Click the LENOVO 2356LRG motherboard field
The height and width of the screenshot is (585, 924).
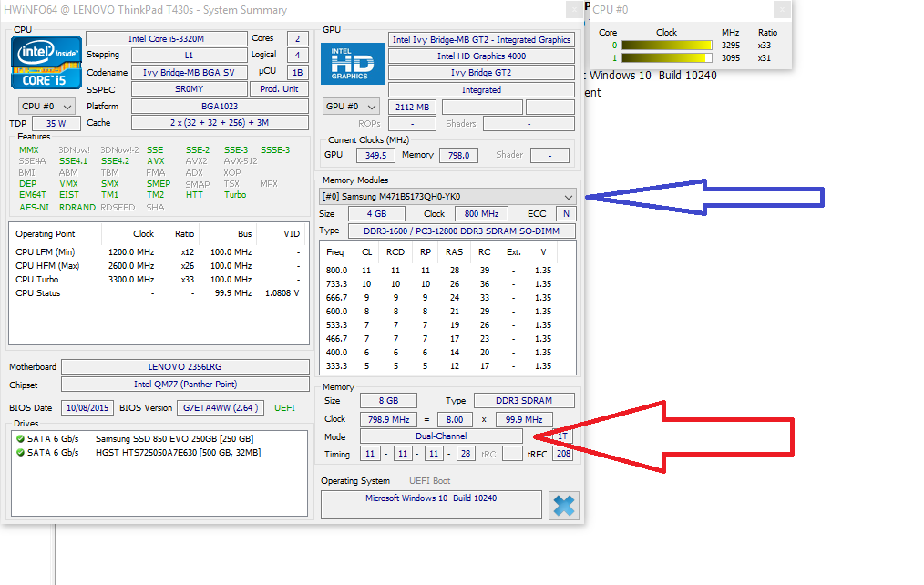tap(185, 366)
